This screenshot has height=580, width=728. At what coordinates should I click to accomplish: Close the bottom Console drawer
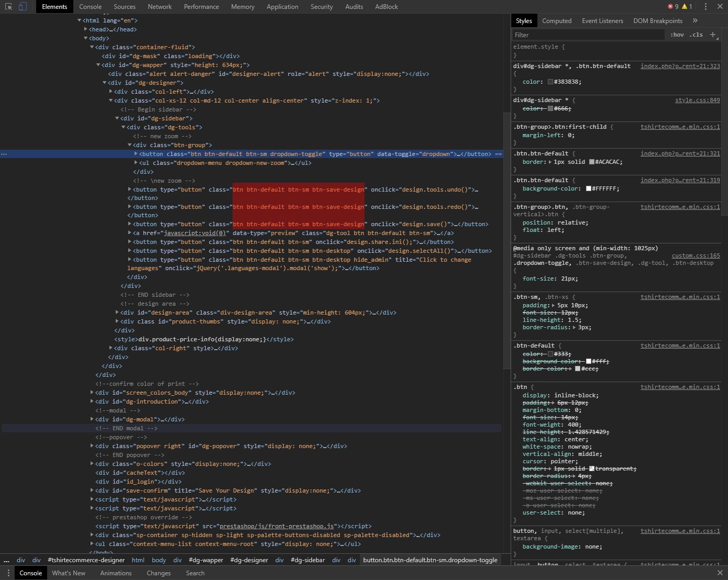[720, 573]
